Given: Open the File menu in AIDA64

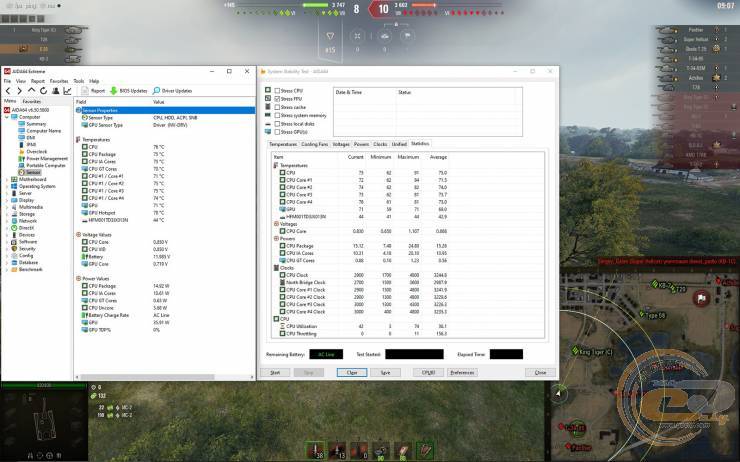Looking at the screenshot, I should [7, 81].
